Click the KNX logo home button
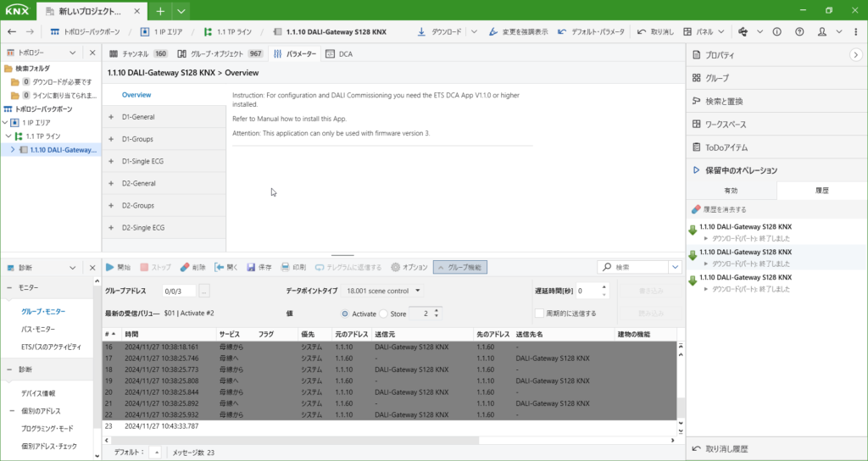 17,10
